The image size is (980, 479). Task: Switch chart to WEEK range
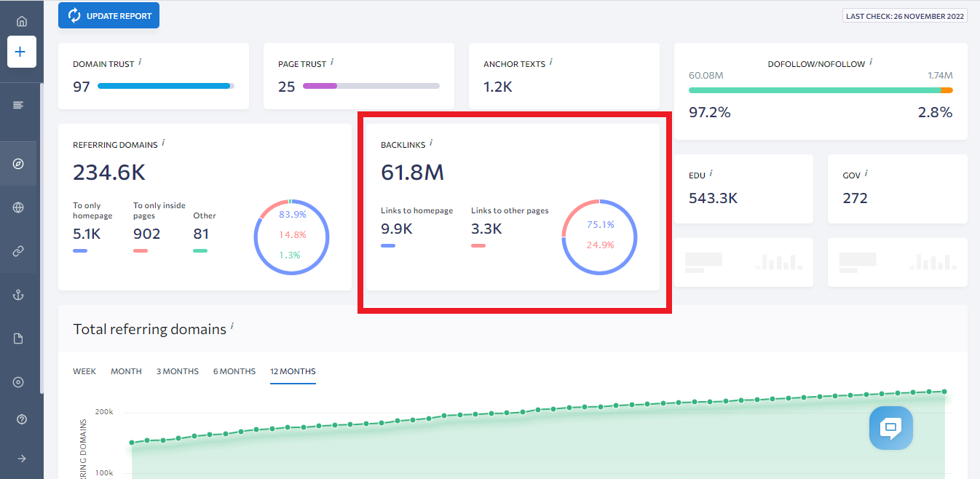[x=84, y=371]
